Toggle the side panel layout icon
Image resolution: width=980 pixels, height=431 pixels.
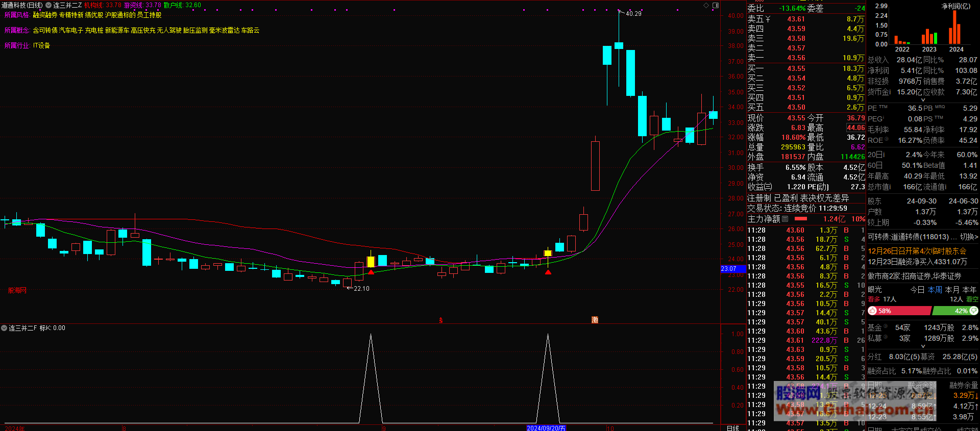point(716,5)
